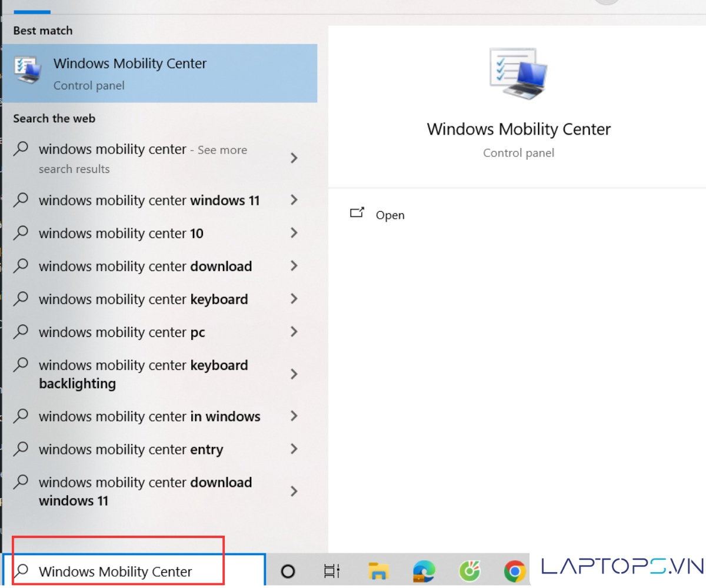The height and width of the screenshot is (588, 706).
Task: Expand chevron next to 'windows mobility center keyboard'
Action: coord(294,299)
